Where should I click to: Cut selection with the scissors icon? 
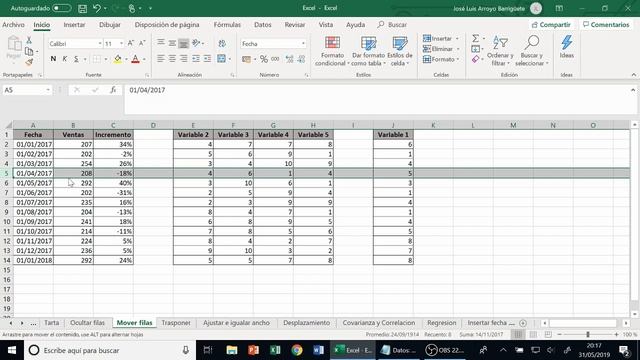click(29, 40)
